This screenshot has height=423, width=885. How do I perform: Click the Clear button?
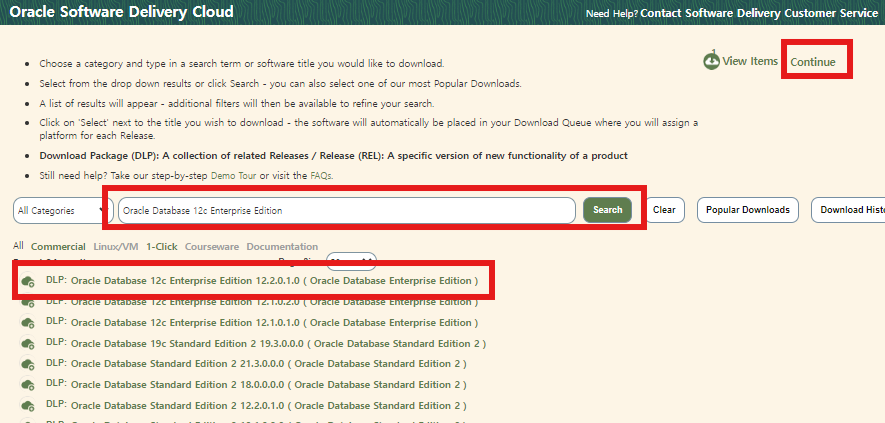coord(664,210)
